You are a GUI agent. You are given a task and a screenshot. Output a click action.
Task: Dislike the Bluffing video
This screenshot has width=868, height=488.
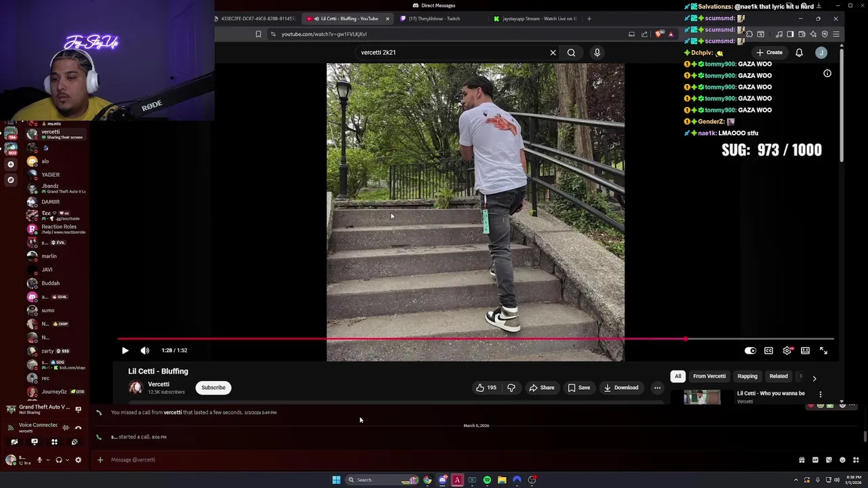(x=511, y=388)
